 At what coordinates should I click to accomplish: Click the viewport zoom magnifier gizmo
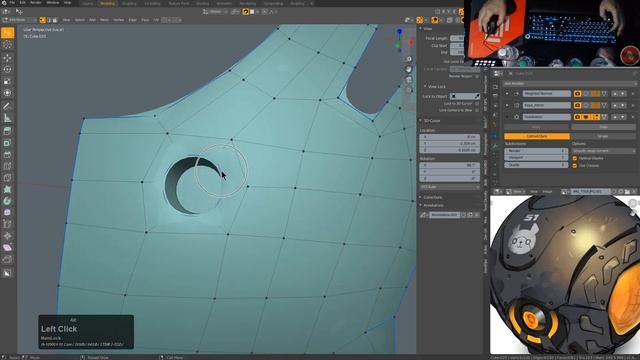(409, 59)
